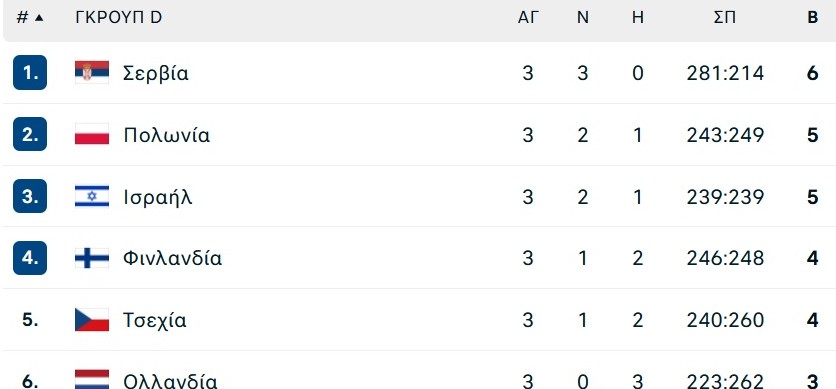Click the rank 1 position badge
Screen dimensions: 836x389
30,72
